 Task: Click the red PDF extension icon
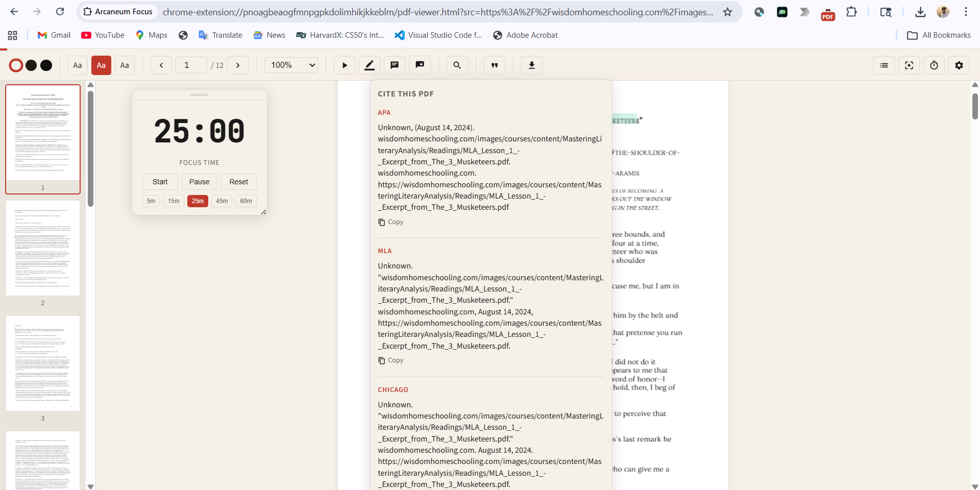[x=828, y=13]
